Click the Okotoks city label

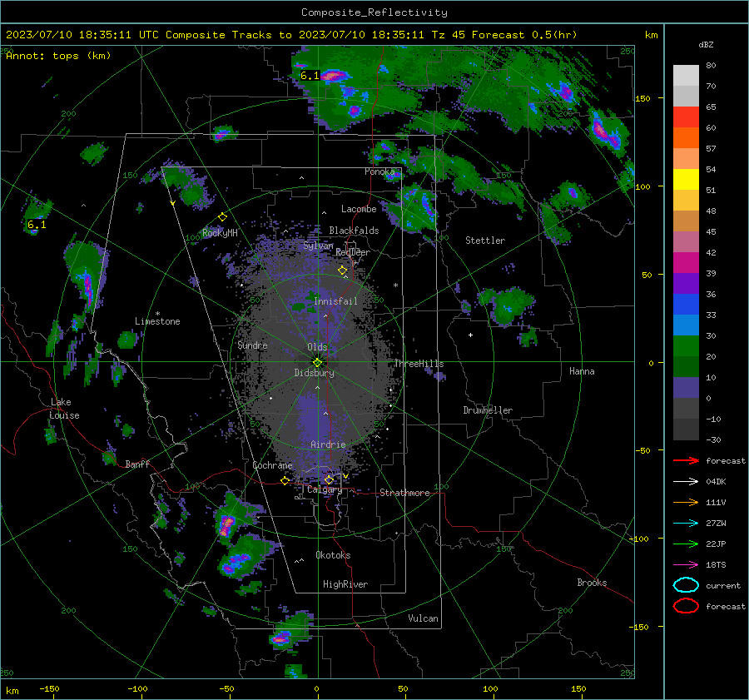tap(333, 555)
